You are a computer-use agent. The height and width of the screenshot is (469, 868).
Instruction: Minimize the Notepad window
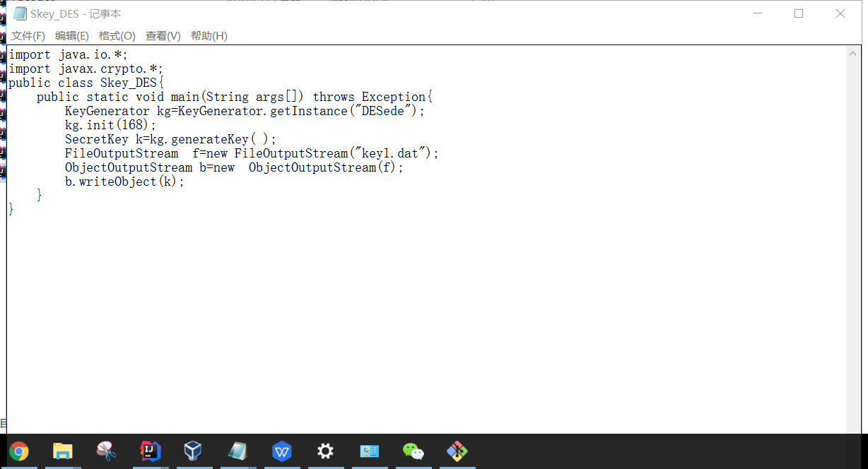tap(757, 13)
